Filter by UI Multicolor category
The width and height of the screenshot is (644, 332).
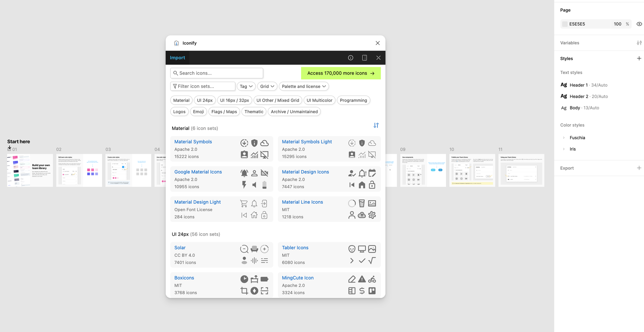click(x=319, y=100)
